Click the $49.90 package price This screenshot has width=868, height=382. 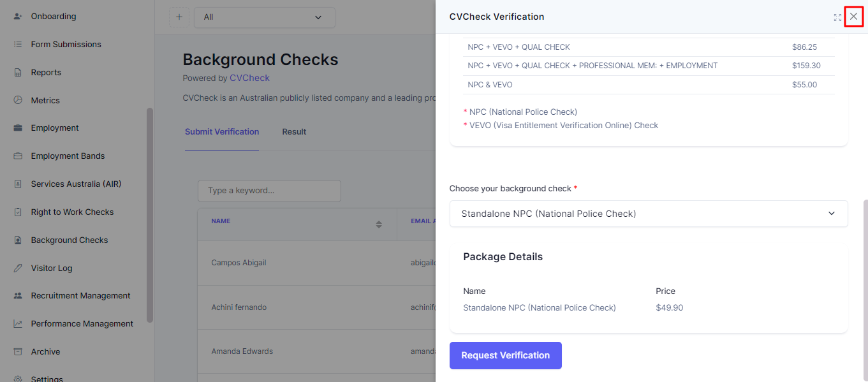[x=669, y=308]
